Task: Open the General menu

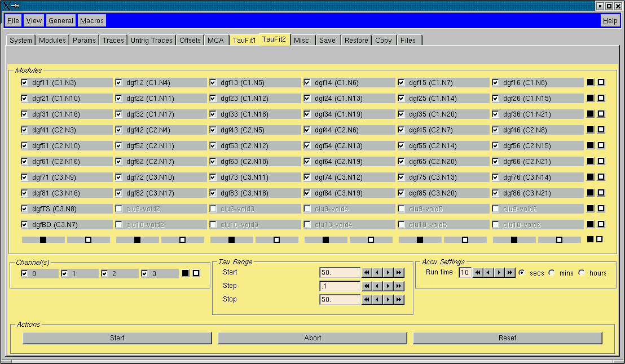Action: 60,21
